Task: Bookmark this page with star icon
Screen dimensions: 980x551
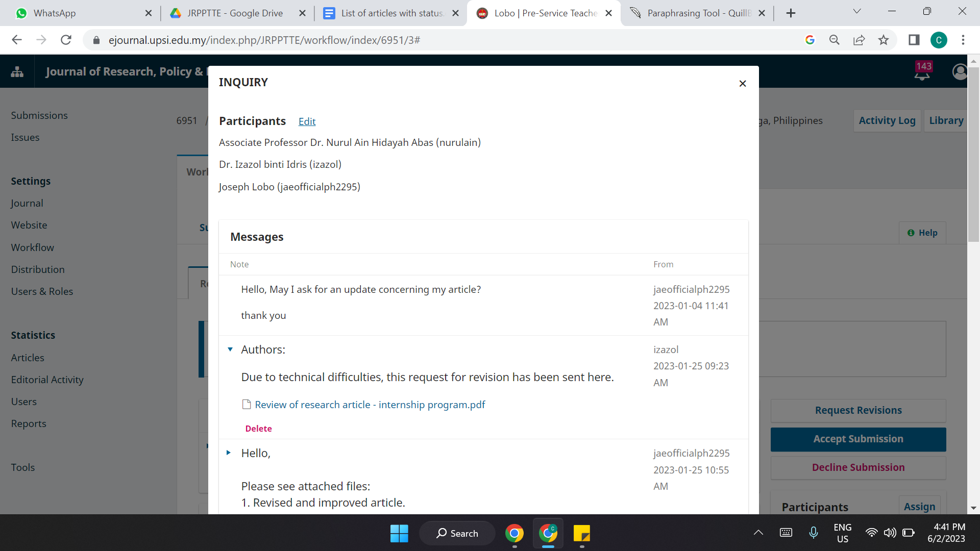Action: click(x=884, y=40)
